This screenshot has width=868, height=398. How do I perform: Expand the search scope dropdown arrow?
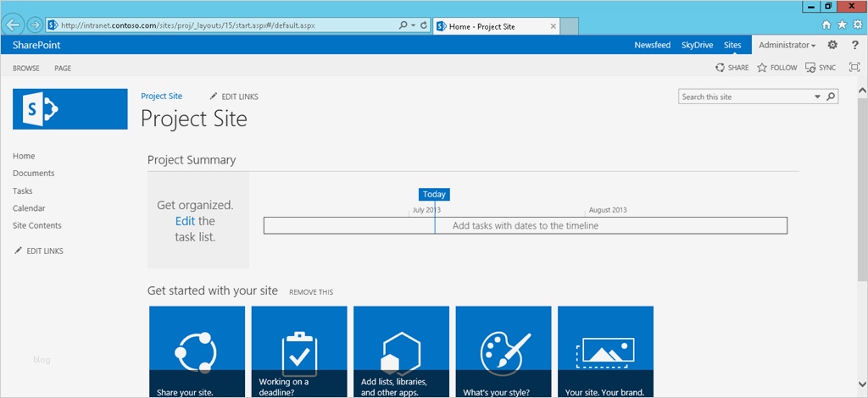[x=818, y=97]
